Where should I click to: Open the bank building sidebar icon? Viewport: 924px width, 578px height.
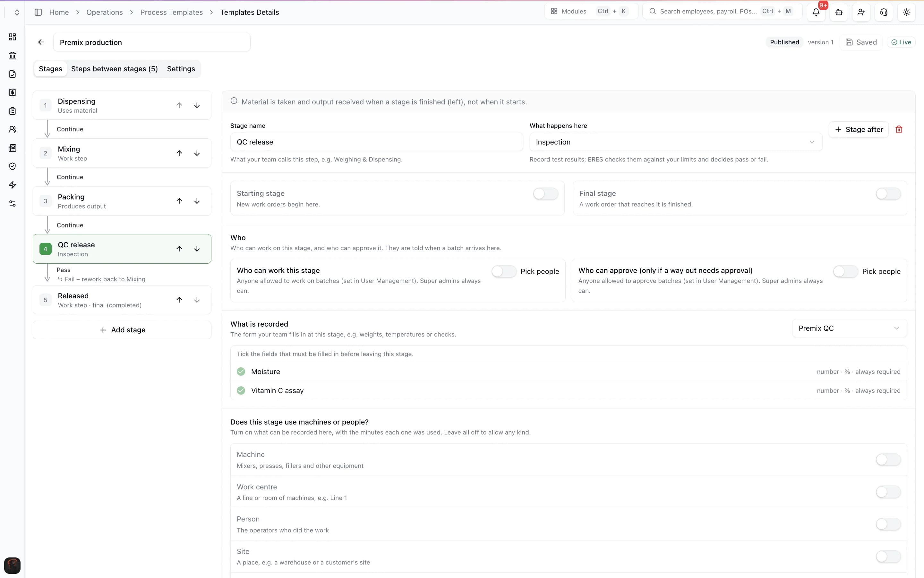click(13, 56)
